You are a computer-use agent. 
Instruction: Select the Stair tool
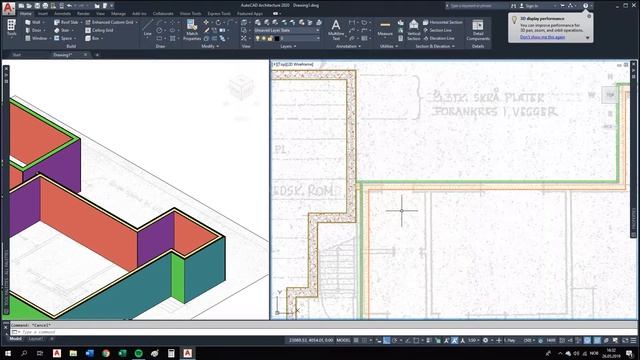click(x=62, y=30)
